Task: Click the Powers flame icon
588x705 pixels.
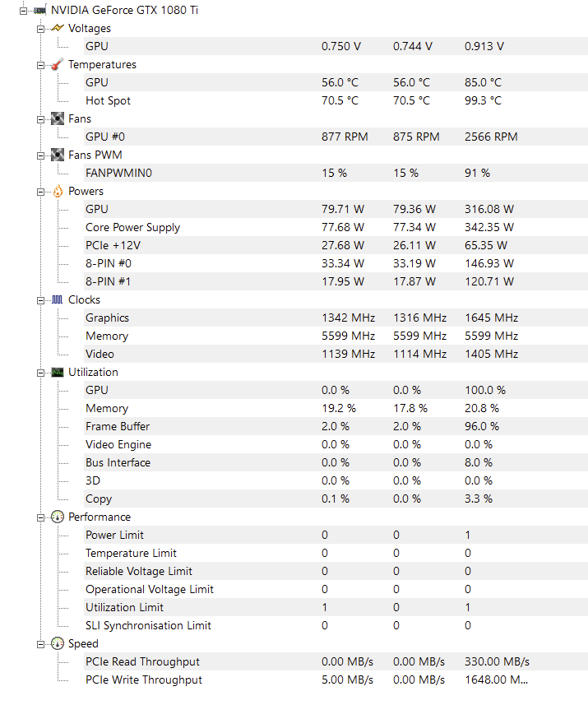Action: [x=57, y=192]
